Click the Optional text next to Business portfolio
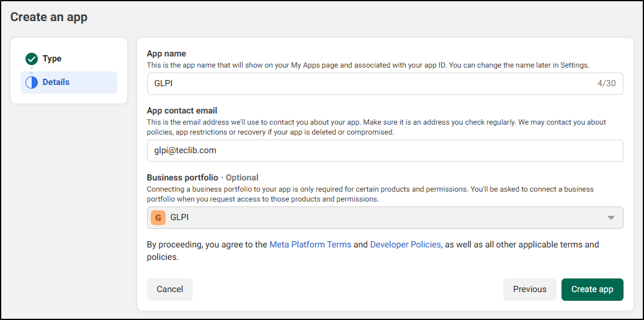Viewport: 644px width, 320px height. [242, 177]
